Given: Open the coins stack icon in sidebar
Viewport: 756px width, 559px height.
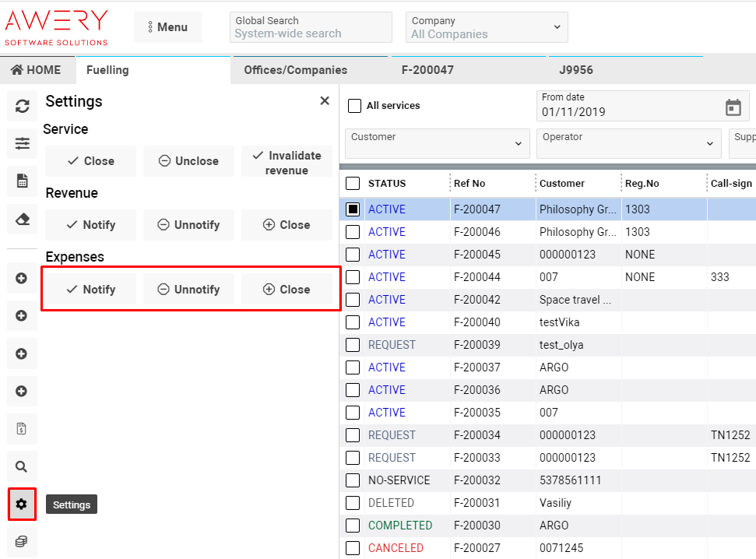Looking at the screenshot, I should point(22,542).
